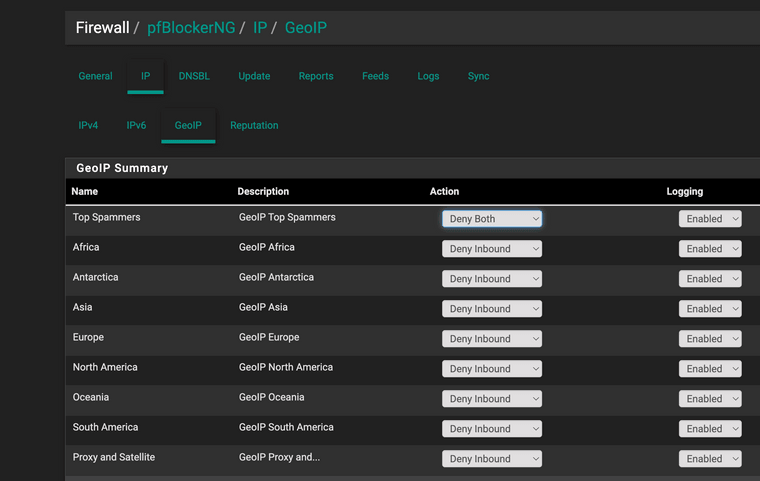Viewport: 760px width, 481px height.
Task: Open the Sync tab
Action: pos(478,76)
